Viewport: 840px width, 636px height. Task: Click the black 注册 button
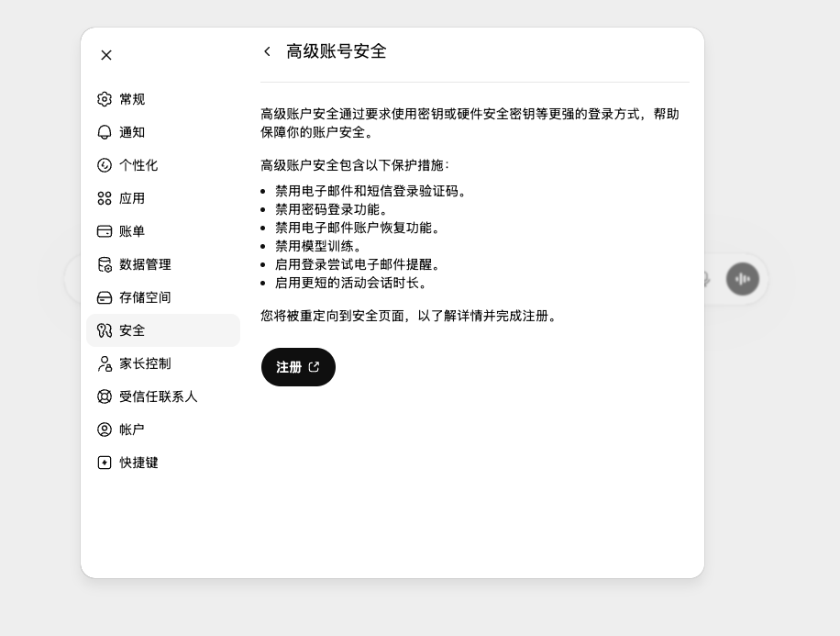click(298, 367)
